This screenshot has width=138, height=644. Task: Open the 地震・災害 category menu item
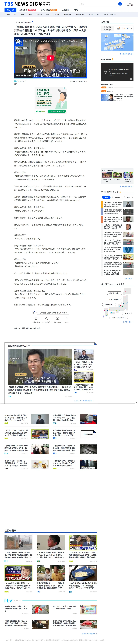click(67, 15)
